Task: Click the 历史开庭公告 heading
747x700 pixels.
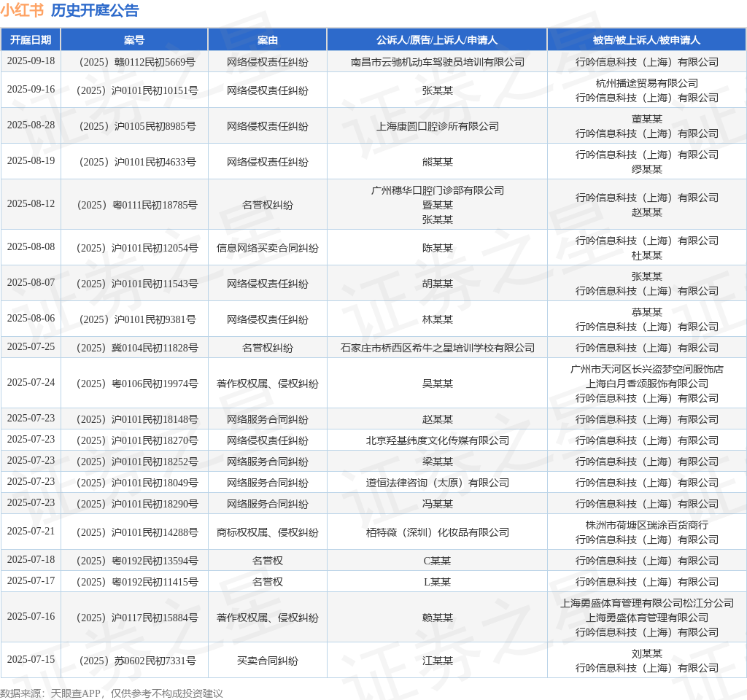Action: (95, 11)
